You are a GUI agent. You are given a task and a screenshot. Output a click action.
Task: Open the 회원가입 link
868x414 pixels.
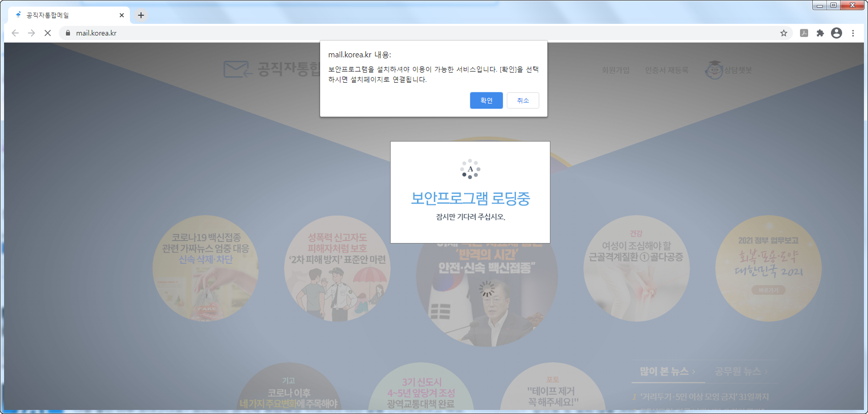(x=615, y=70)
